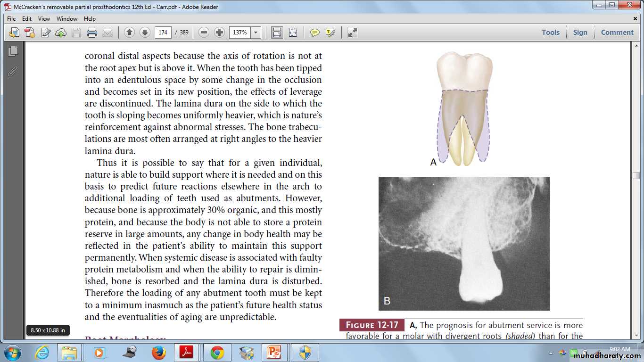Viewport: 644px width, 362px height.
Task: Show the attachments paperclip panel
Action: pyautogui.click(x=13, y=71)
